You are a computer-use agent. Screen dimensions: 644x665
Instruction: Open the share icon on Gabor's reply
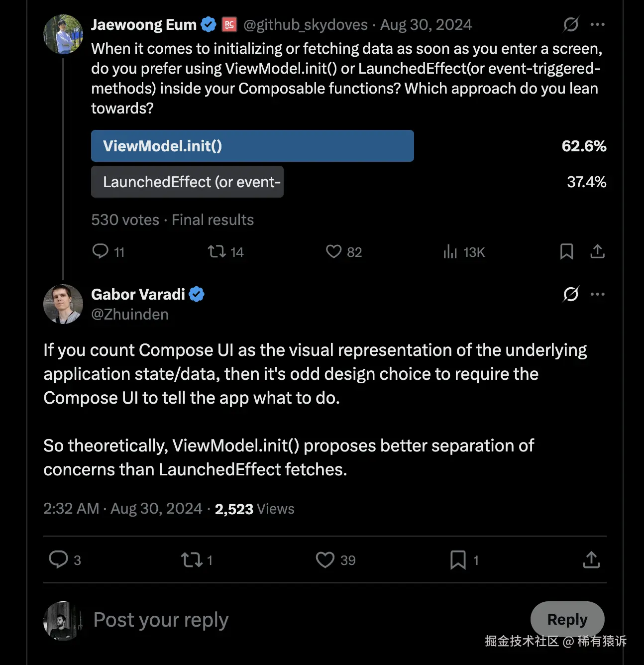591,559
